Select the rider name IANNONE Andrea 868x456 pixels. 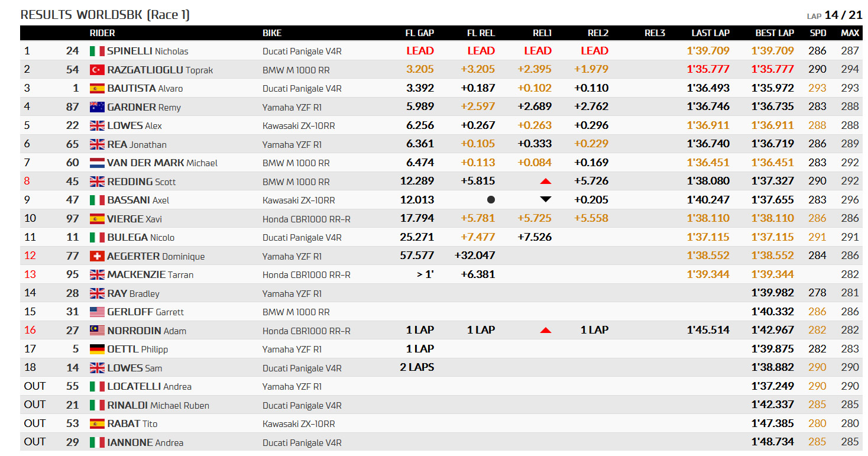click(x=145, y=442)
